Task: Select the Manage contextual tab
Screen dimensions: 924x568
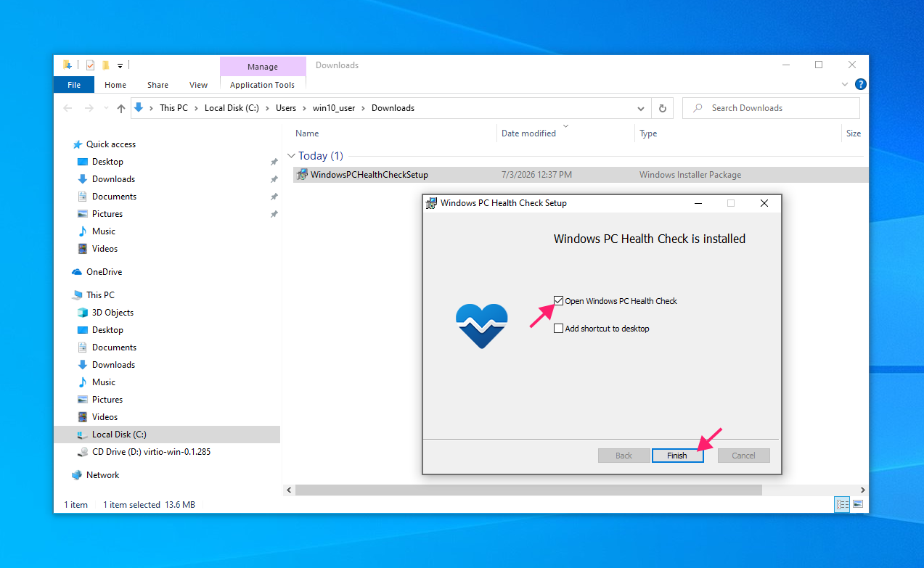Action: tap(263, 67)
